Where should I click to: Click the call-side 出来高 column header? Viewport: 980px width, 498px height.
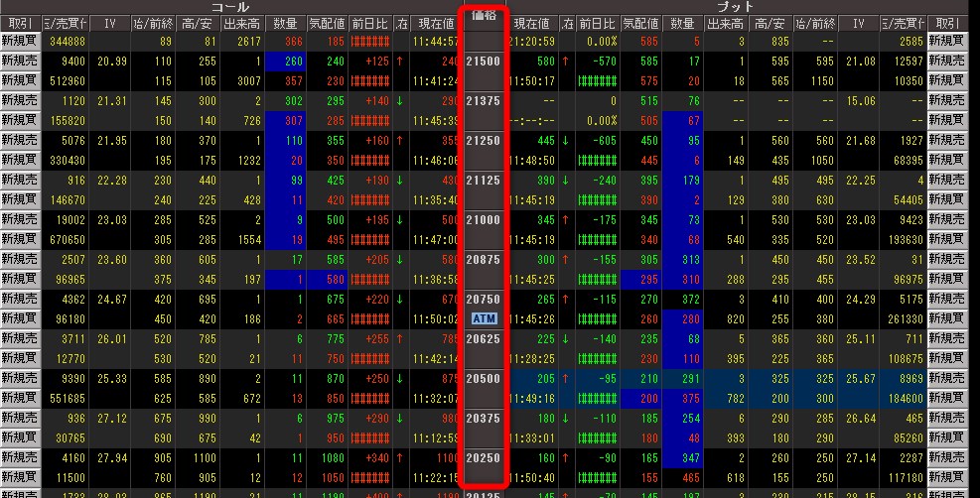click(x=242, y=24)
